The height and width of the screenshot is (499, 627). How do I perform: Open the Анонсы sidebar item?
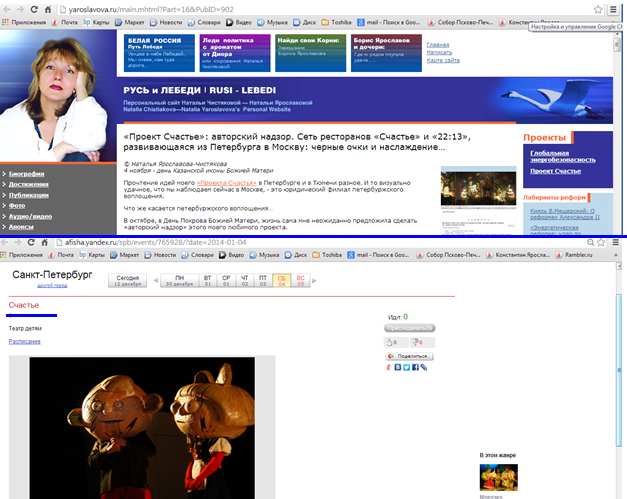click(21, 227)
